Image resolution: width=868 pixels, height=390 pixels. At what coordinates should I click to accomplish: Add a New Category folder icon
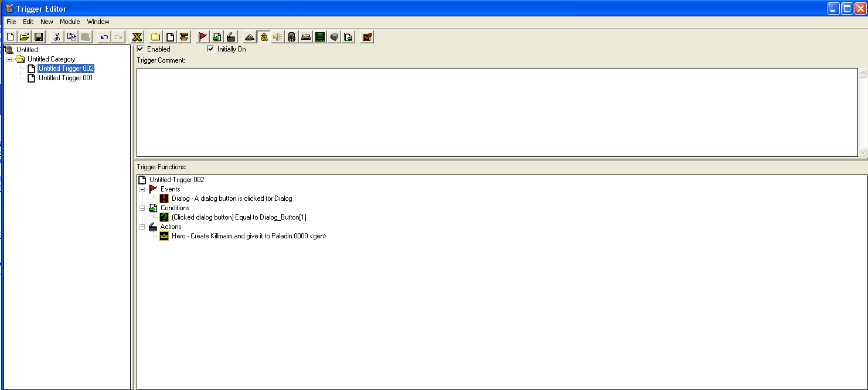[x=155, y=37]
